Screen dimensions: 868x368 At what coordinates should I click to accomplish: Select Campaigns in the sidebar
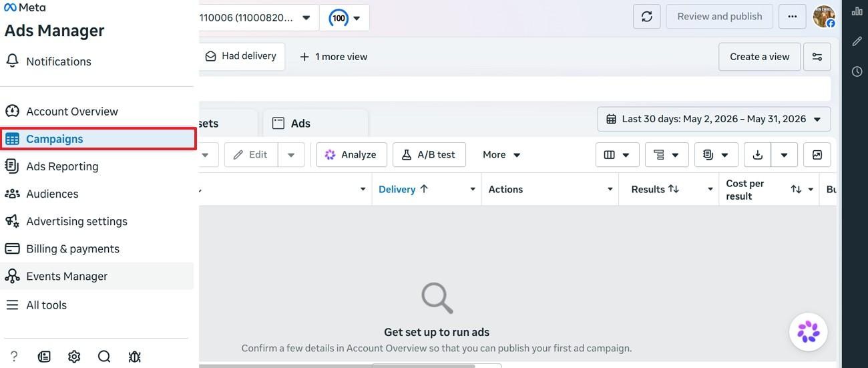98,139
